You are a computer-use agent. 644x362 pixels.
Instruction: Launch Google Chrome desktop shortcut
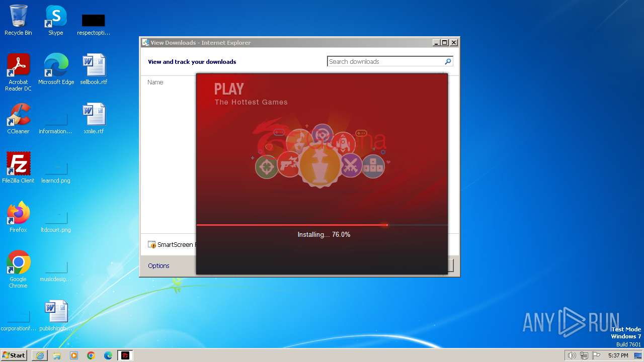point(18,269)
